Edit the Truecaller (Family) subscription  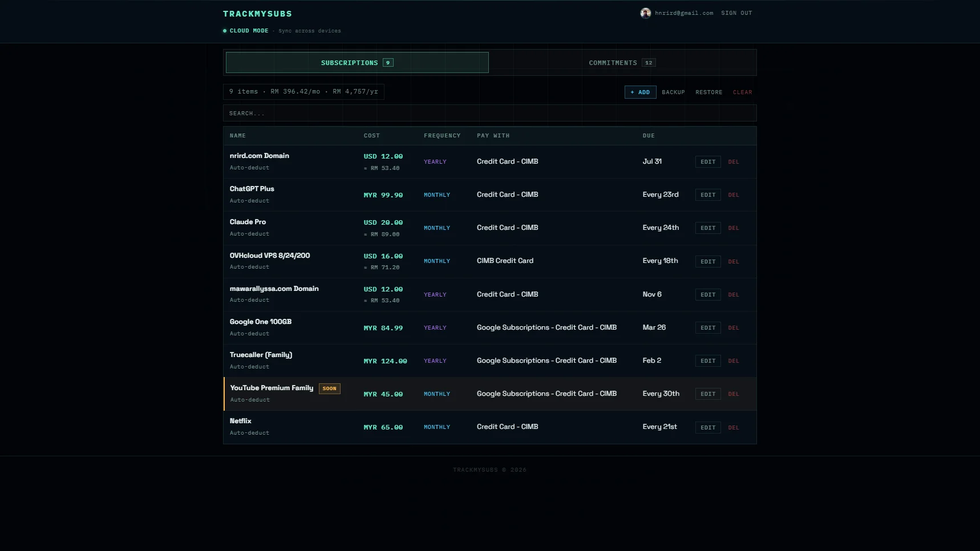pos(708,361)
